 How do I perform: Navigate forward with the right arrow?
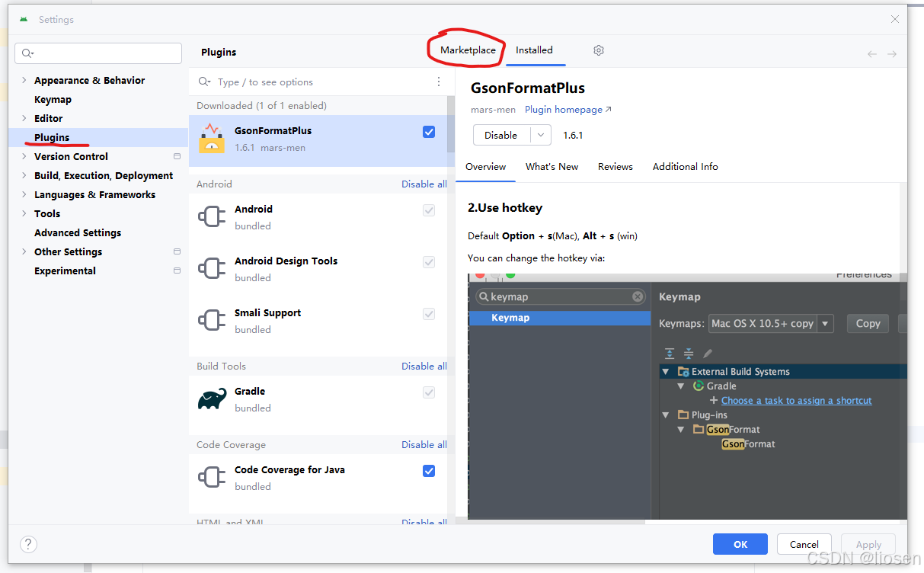(892, 53)
